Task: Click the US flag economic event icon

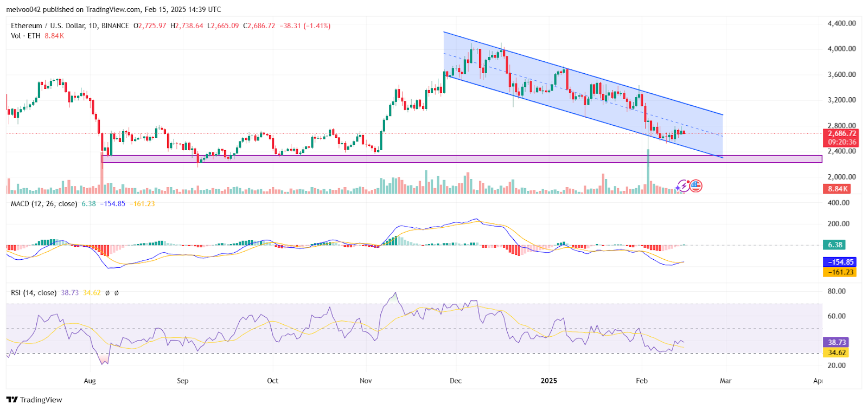Action: tap(695, 186)
